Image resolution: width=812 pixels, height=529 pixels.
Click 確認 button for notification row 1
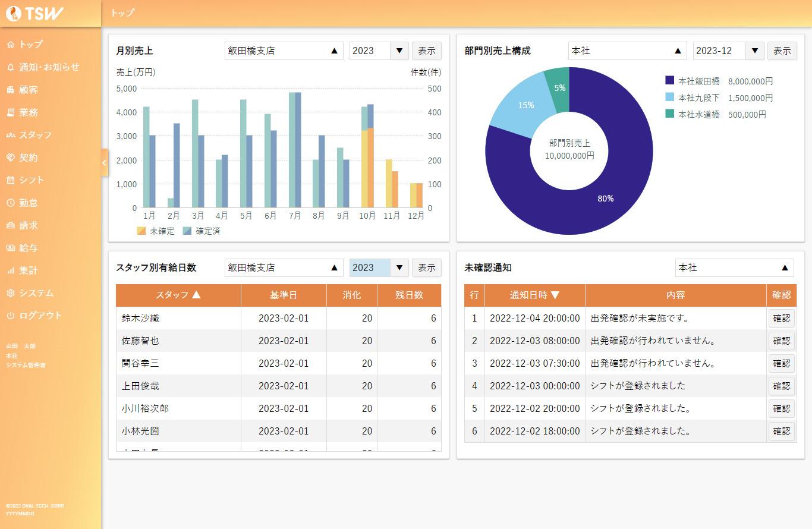point(781,318)
